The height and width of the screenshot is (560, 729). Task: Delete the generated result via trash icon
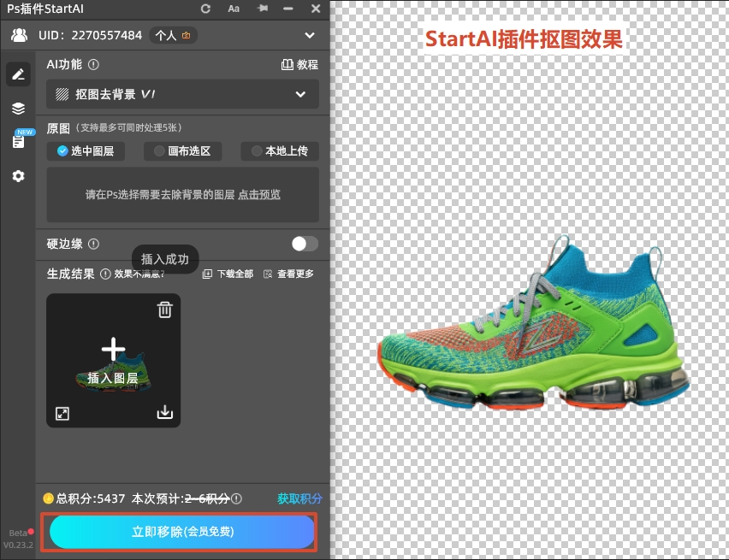(164, 309)
